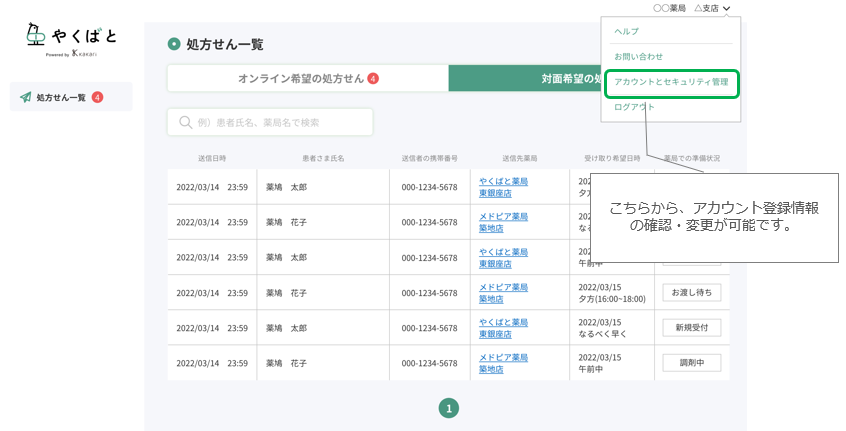Click the red badge on sidebar 処方せん一覧

pos(97,97)
